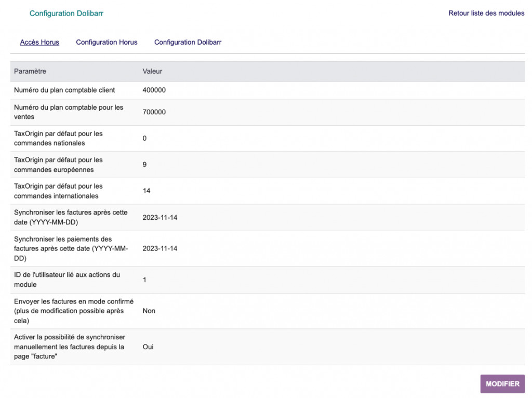The height and width of the screenshot is (398, 532).
Task: Open the Accès Horus tab
Action: coord(39,42)
